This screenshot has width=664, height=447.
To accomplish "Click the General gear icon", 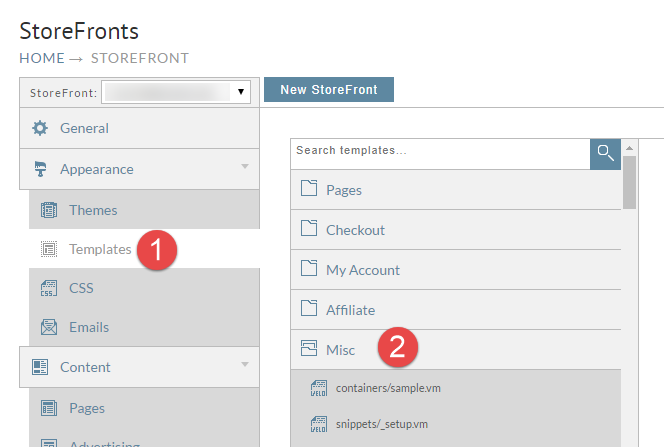I will point(40,128).
